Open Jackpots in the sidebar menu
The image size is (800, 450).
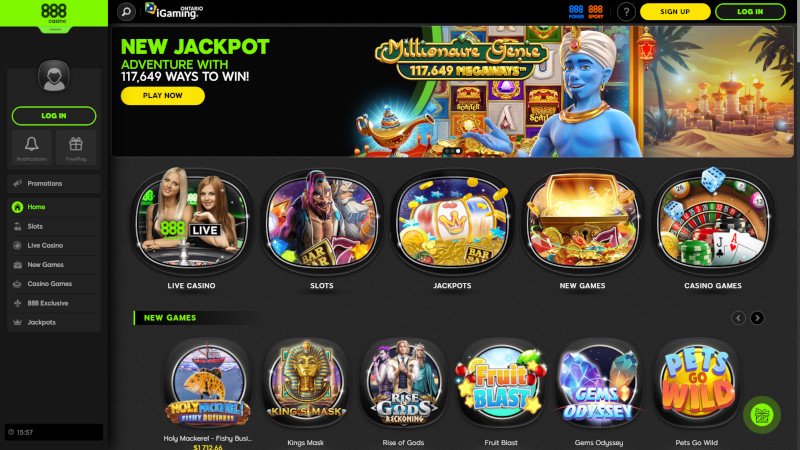click(x=54, y=322)
